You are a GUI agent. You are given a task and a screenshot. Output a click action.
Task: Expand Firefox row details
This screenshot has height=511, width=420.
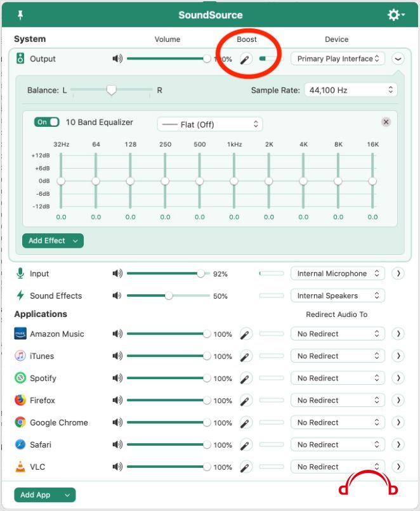pos(398,400)
